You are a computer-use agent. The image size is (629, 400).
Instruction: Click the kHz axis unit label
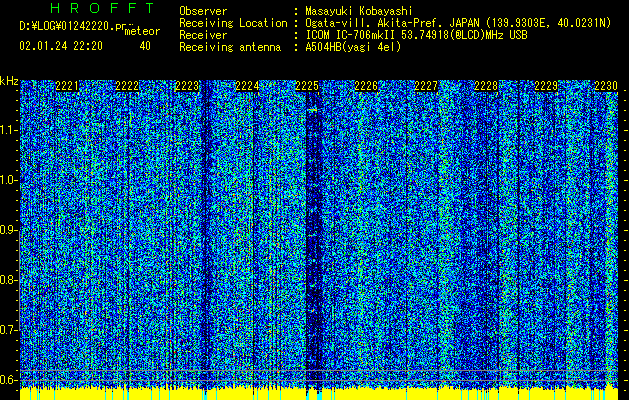[x=9, y=81]
